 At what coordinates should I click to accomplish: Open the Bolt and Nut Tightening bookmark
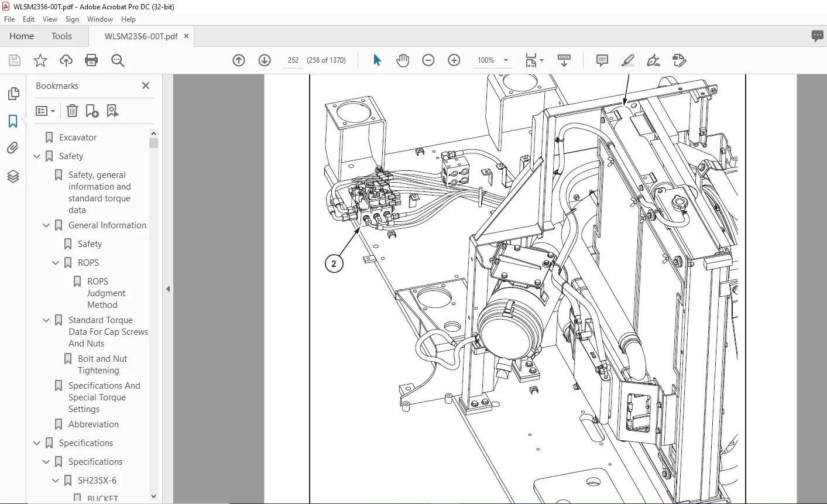point(102,365)
